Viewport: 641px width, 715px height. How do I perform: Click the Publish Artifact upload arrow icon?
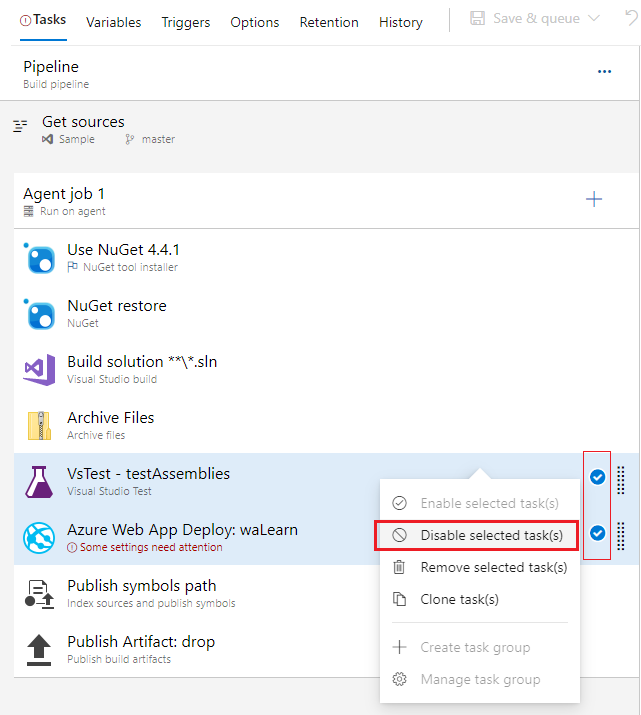39,650
